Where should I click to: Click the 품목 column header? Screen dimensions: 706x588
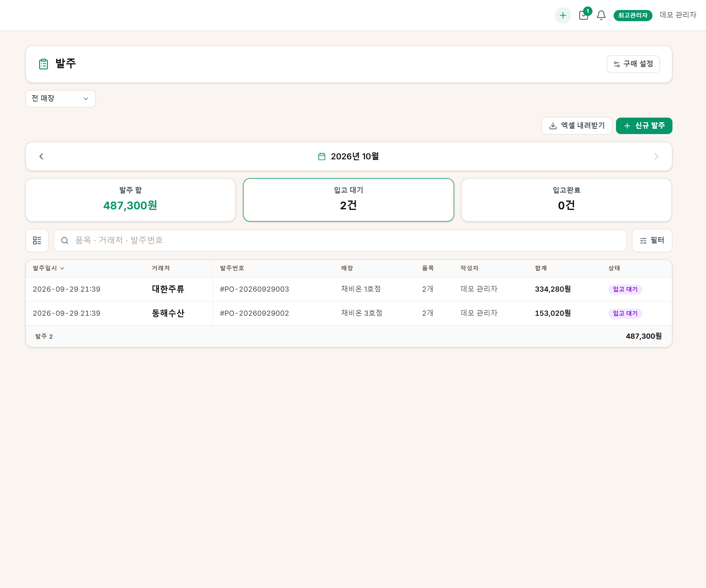click(428, 268)
